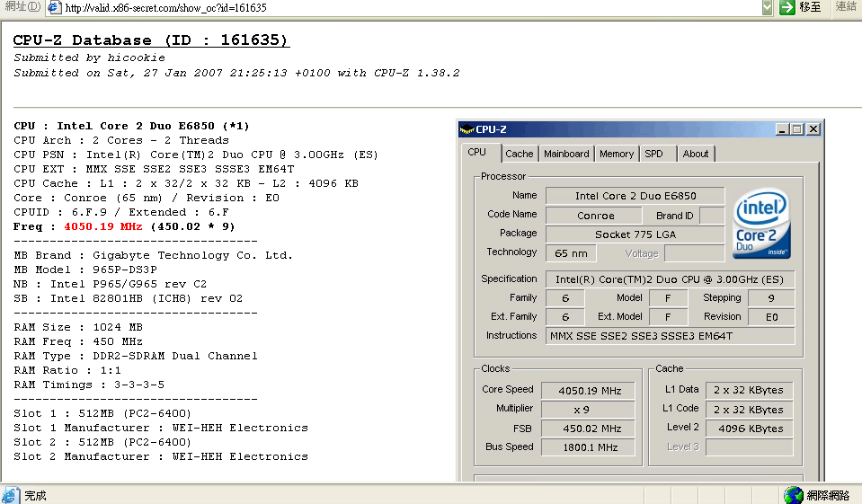Click the 'CPU : Intel Core 2 Duo E6850' line
862x504 pixels.
pyautogui.click(x=131, y=126)
